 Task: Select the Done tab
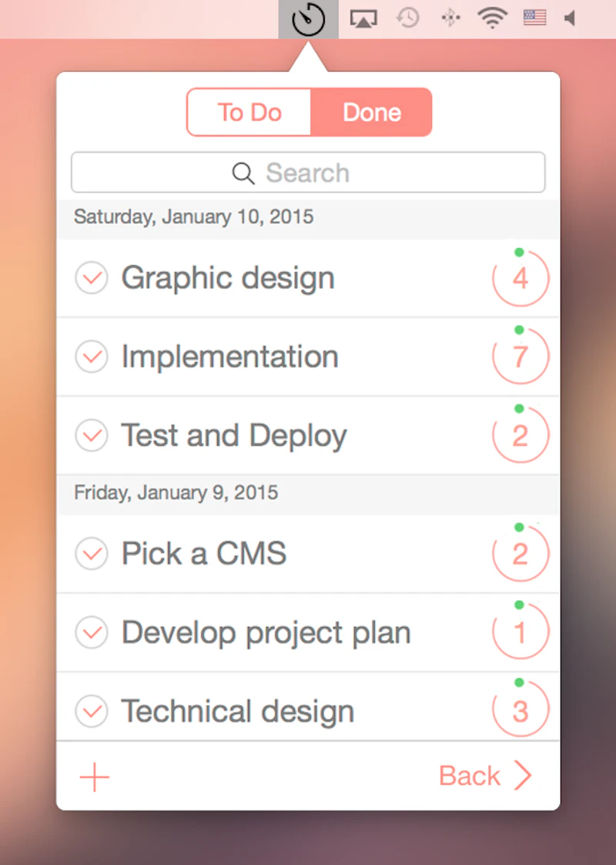(x=372, y=112)
